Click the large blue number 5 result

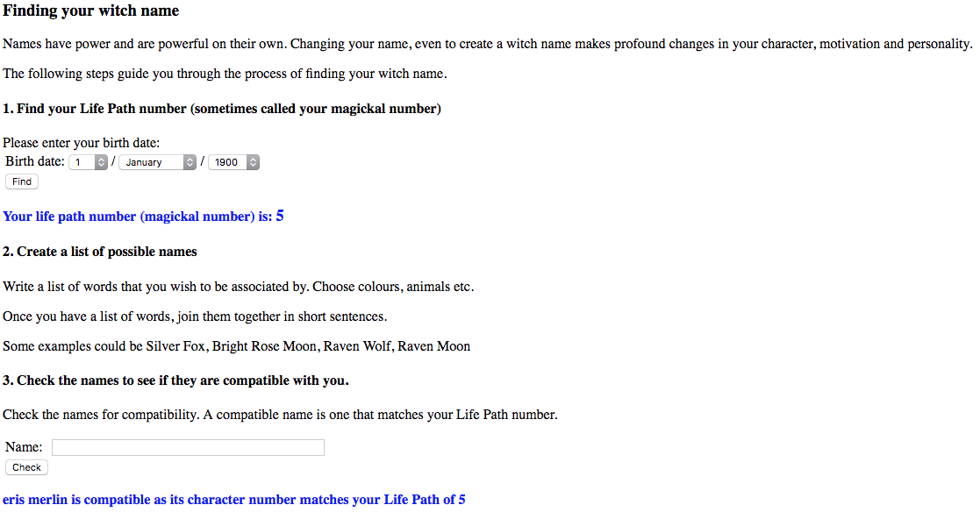[280, 216]
